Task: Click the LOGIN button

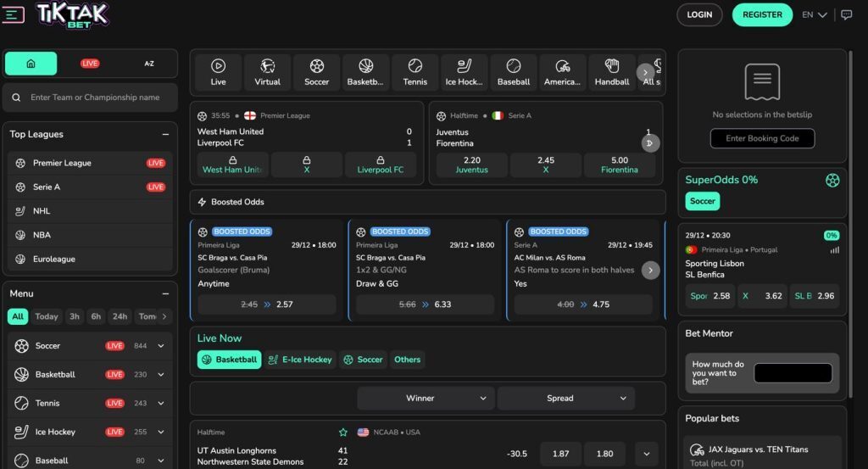Action: tap(699, 15)
